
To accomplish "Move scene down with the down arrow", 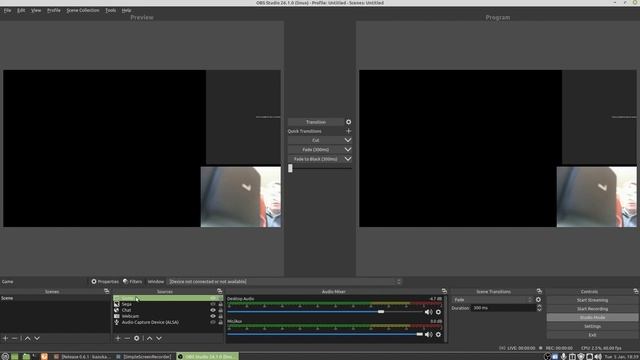I will point(37,338).
